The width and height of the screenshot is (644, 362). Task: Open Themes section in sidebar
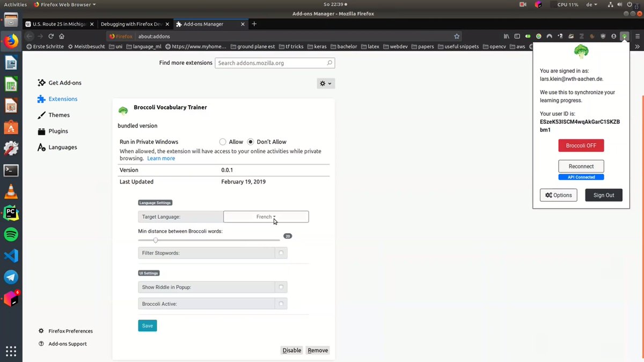(x=54, y=115)
